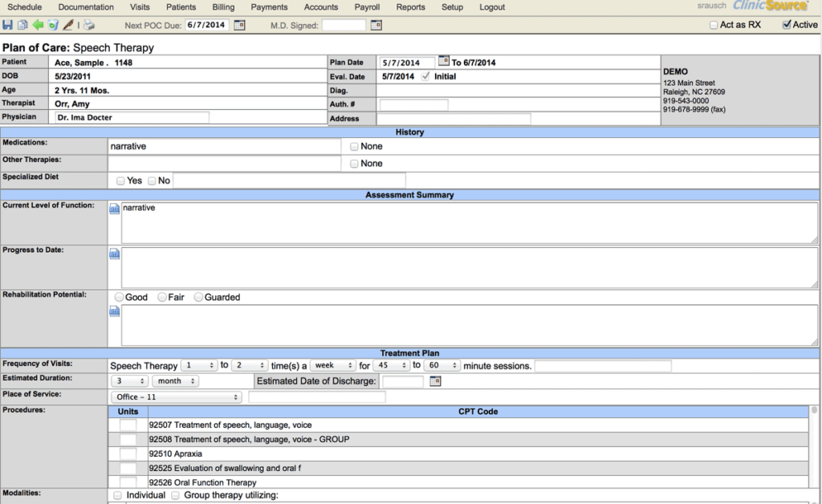This screenshot has height=504, width=822.
Task: Open Place of Service dropdown Office - 11
Action: (x=176, y=397)
